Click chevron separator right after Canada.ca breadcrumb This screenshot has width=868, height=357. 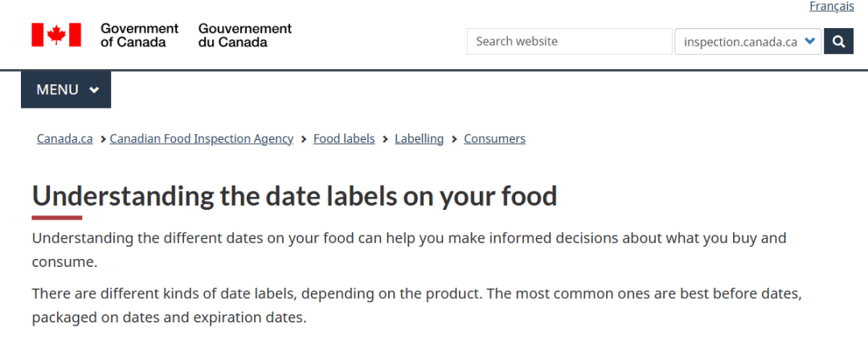pyautogui.click(x=103, y=139)
